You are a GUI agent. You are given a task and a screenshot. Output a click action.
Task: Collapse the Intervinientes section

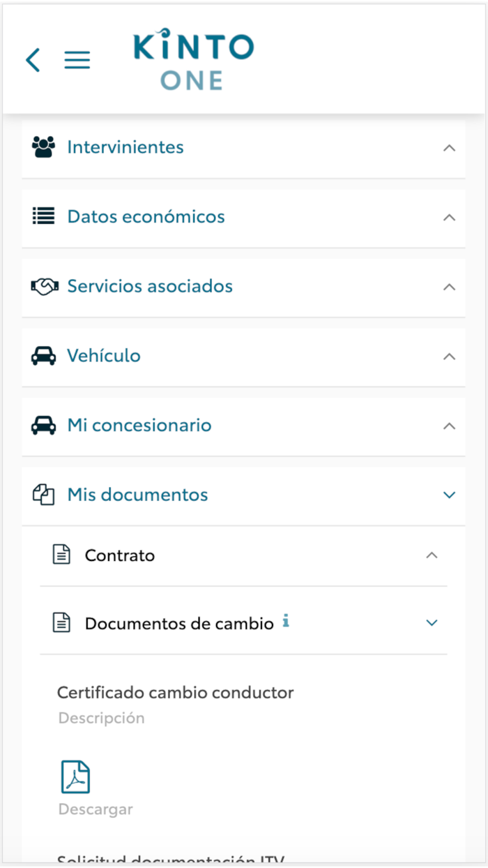tap(450, 147)
